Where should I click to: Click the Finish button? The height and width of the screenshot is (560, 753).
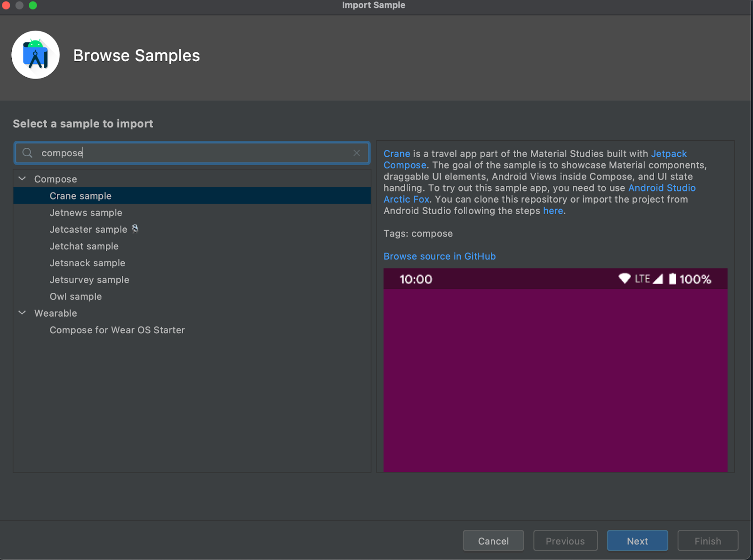point(708,541)
